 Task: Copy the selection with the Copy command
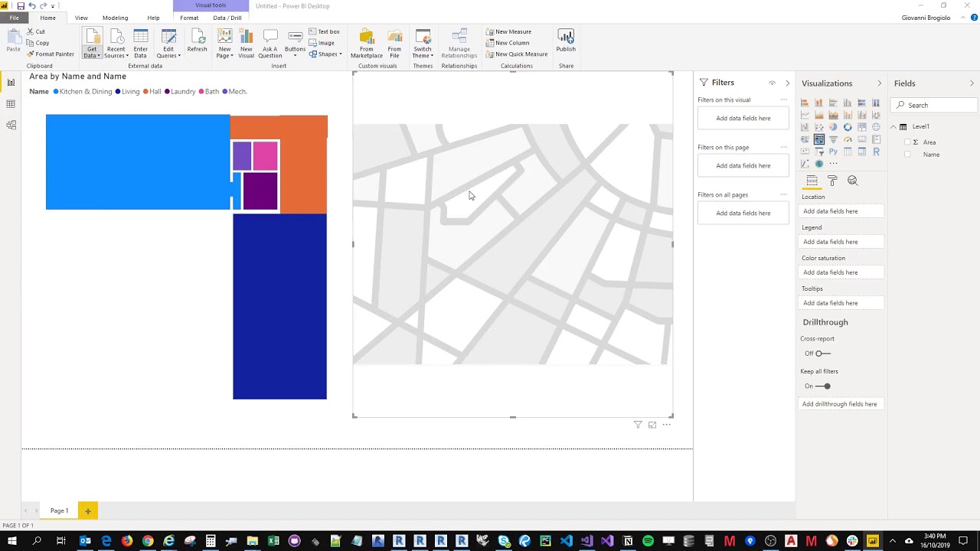pos(38,43)
